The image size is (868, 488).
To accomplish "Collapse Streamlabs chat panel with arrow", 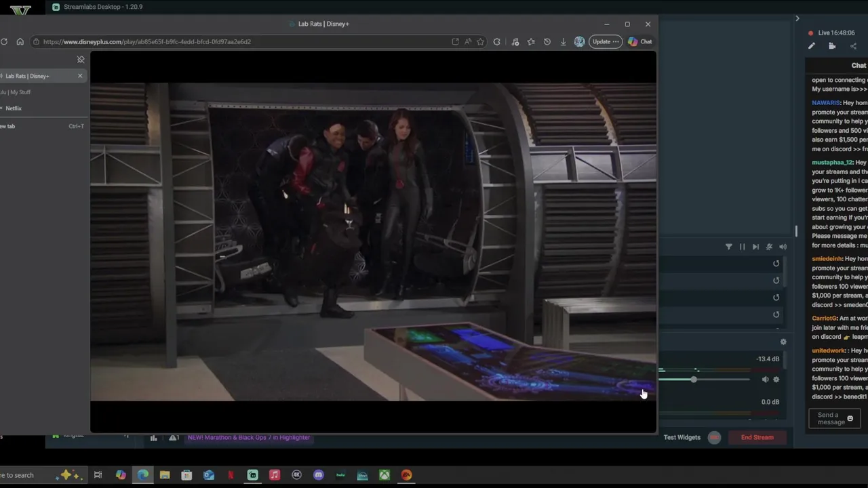I will (797, 18).
